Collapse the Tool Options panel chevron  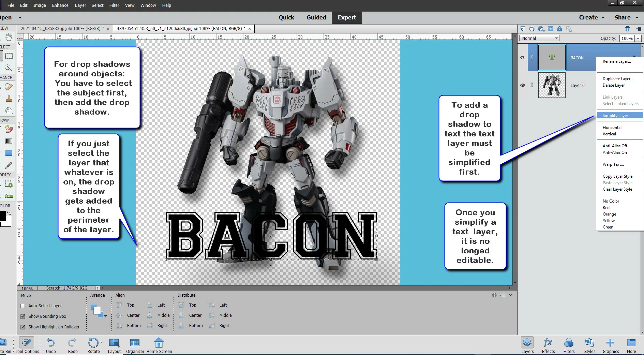point(511,295)
